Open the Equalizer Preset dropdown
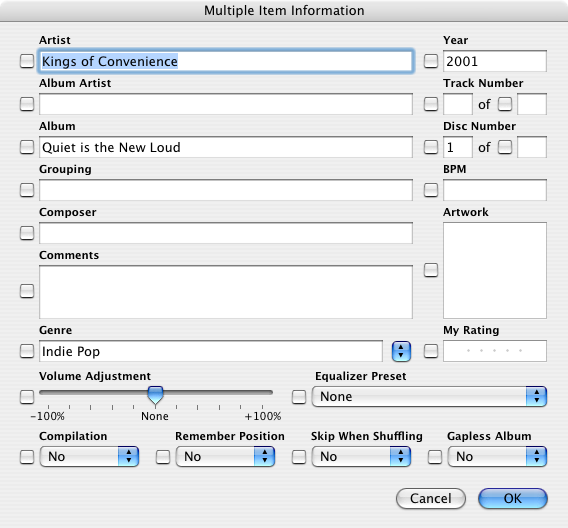The height and width of the screenshot is (528, 568). point(429,397)
